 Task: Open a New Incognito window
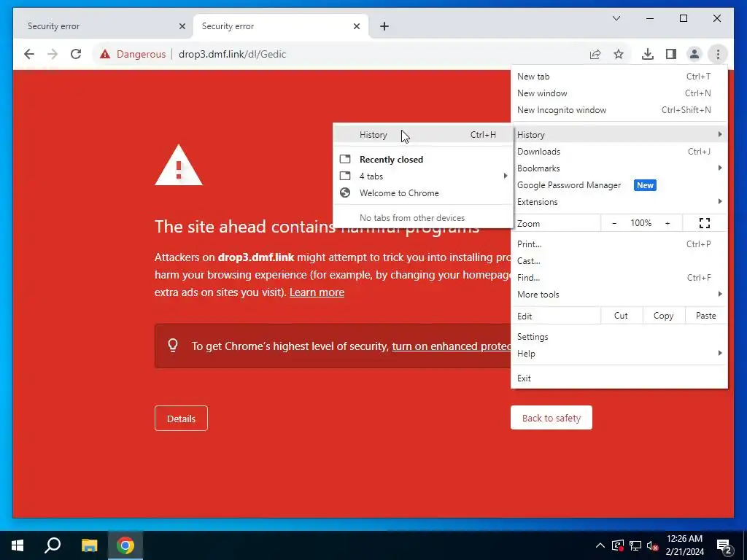[619, 109]
